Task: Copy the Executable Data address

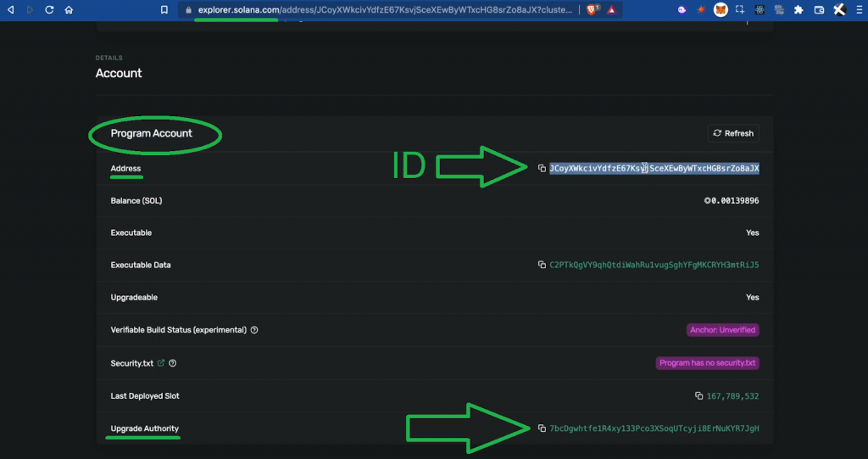Action: 542,265
